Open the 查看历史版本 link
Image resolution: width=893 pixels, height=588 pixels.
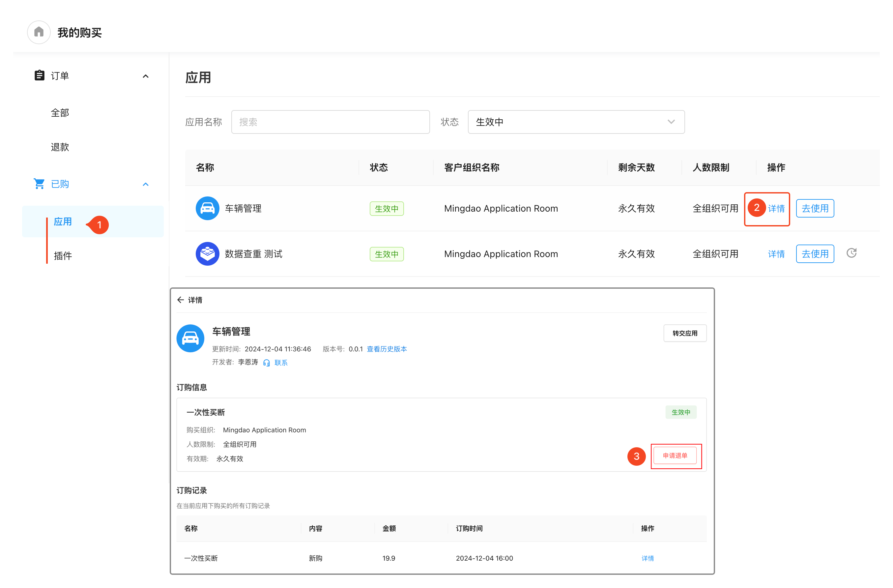(387, 349)
